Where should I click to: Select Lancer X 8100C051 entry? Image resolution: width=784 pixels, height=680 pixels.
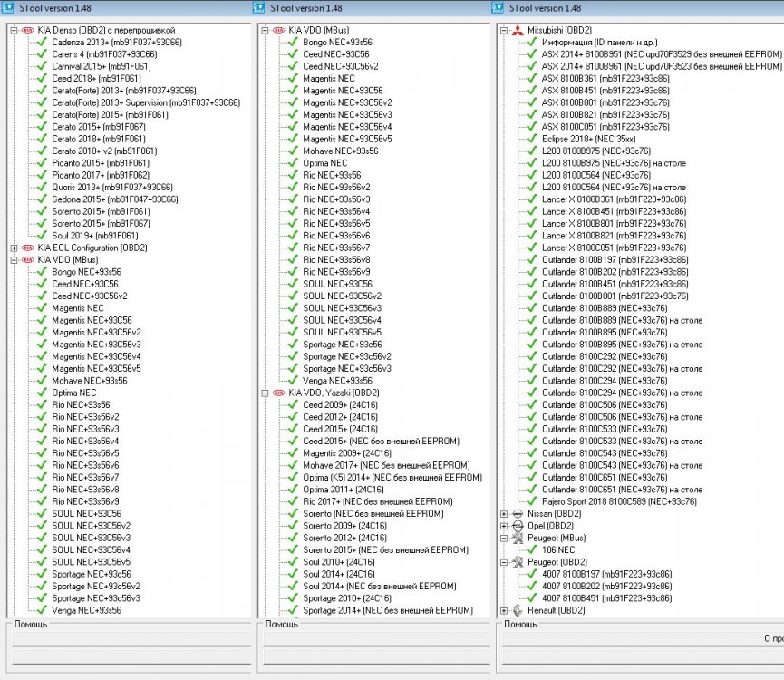click(x=615, y=248)
